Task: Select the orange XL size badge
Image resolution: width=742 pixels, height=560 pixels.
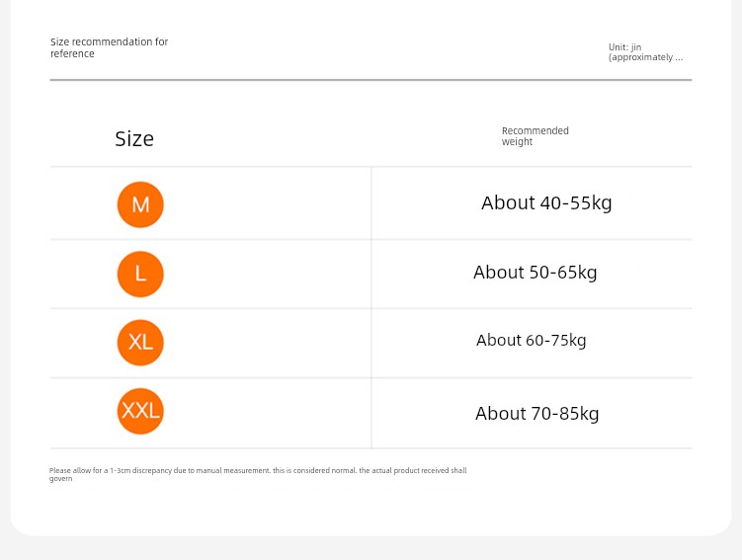Action: pos(140,343)
